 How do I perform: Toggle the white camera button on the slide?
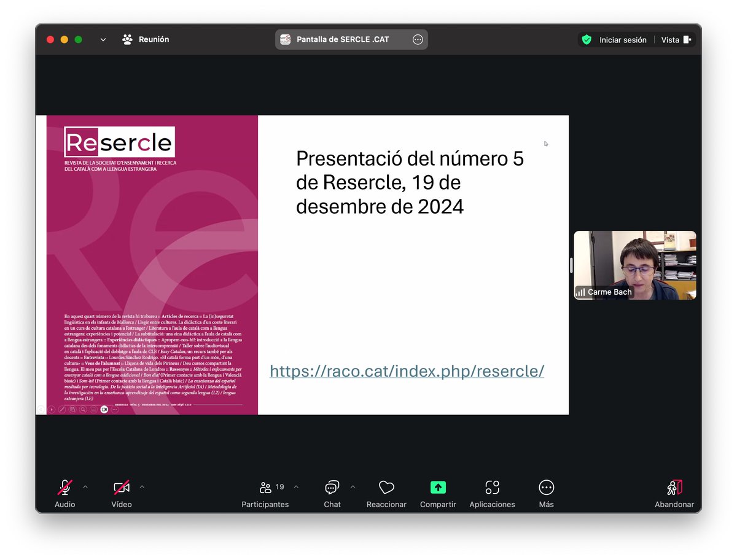(x=104, y=410)
